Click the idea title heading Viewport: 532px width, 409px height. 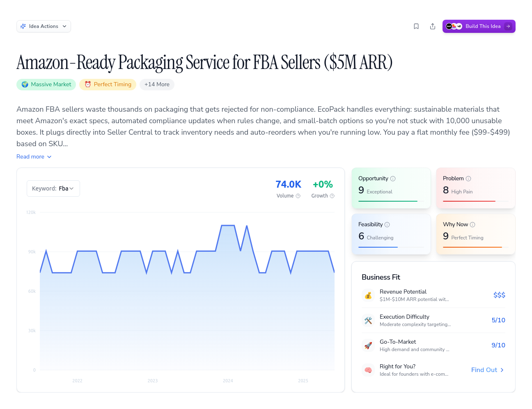(204, 62)
